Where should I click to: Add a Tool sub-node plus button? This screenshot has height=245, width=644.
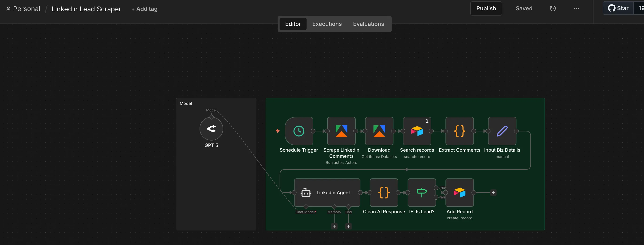pyautogui.click(x=349, y=226)
